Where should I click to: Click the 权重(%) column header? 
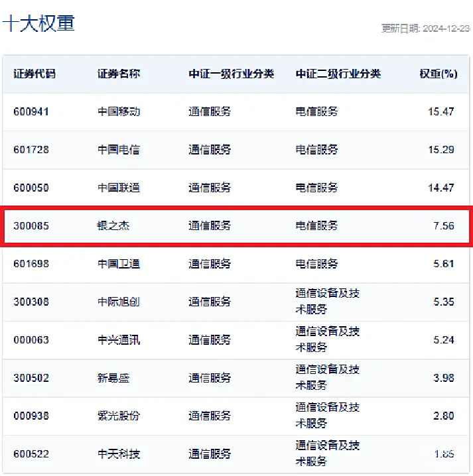439,74
